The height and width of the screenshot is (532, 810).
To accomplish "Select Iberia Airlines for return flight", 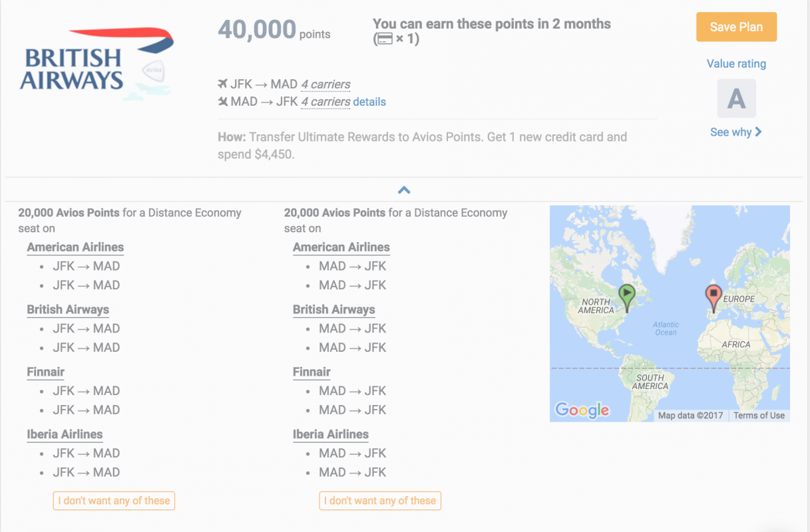I will [331, 435].
